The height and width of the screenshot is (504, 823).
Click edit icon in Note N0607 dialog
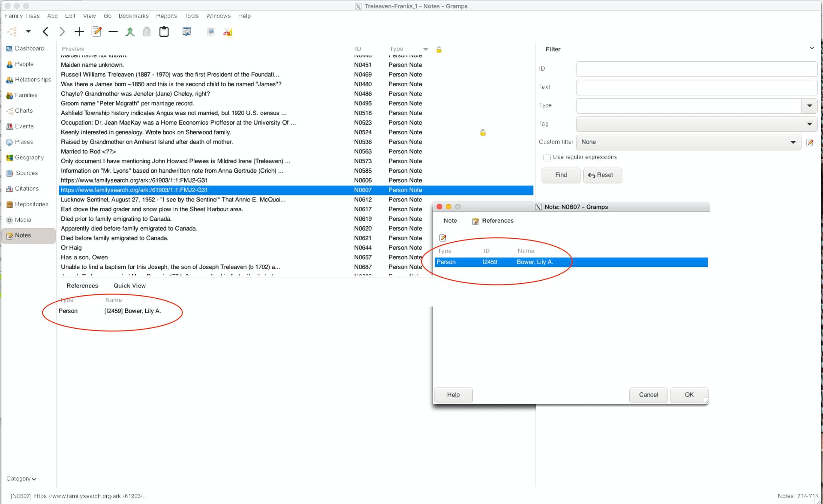tap(443, 238)
